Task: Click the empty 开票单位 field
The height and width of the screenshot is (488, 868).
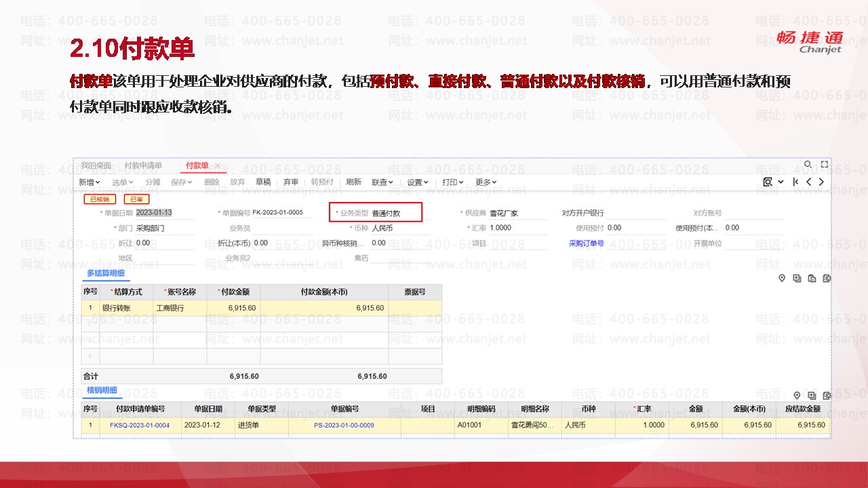Action: 754,243
